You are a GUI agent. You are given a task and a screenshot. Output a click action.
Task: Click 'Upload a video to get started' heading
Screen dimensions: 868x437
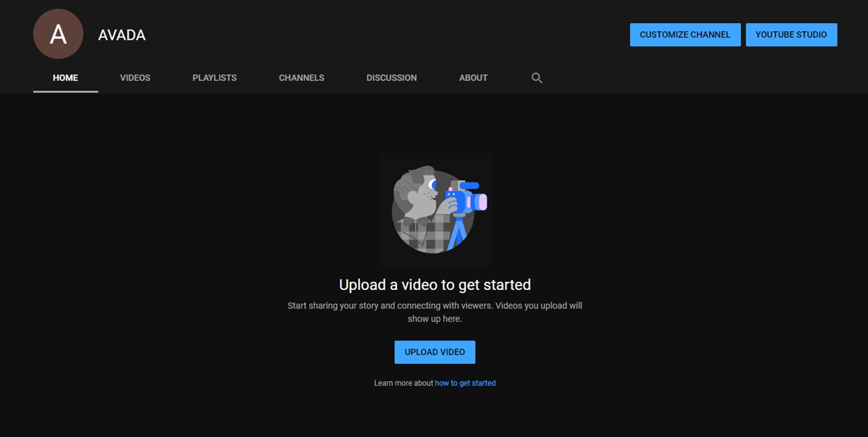coord(435,284)
